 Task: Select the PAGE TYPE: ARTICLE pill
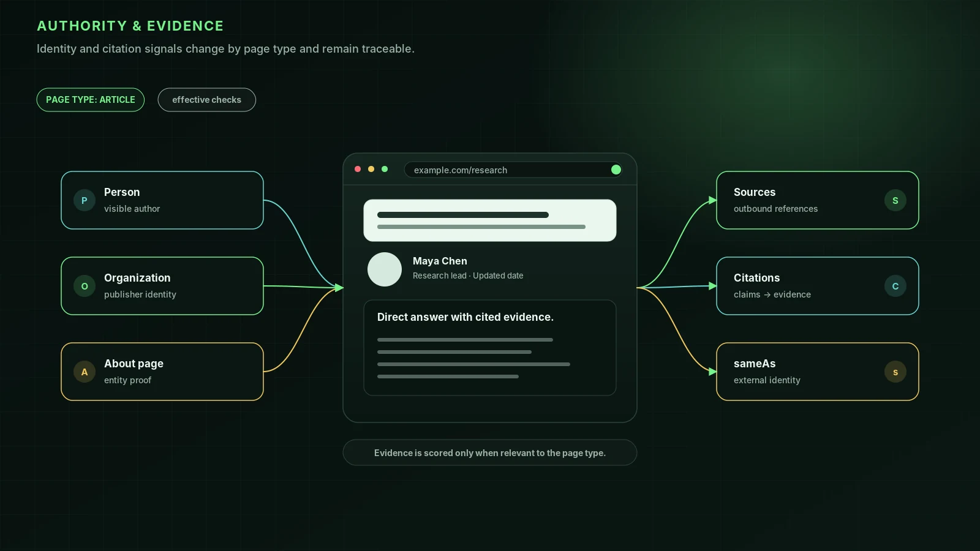point(91,100)
